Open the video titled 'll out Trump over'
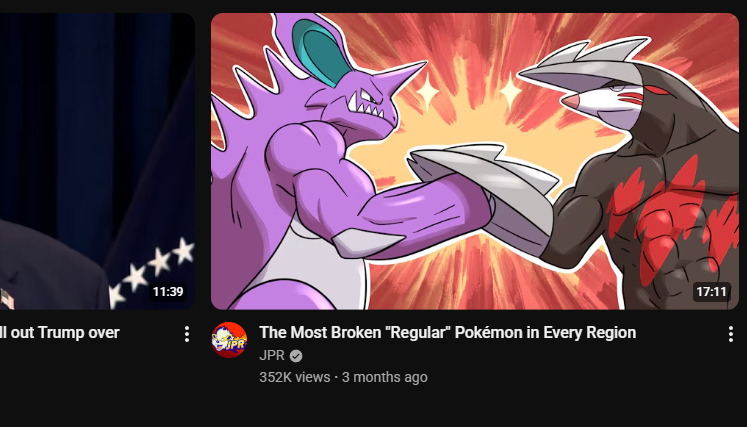 (x=60, y=333)
